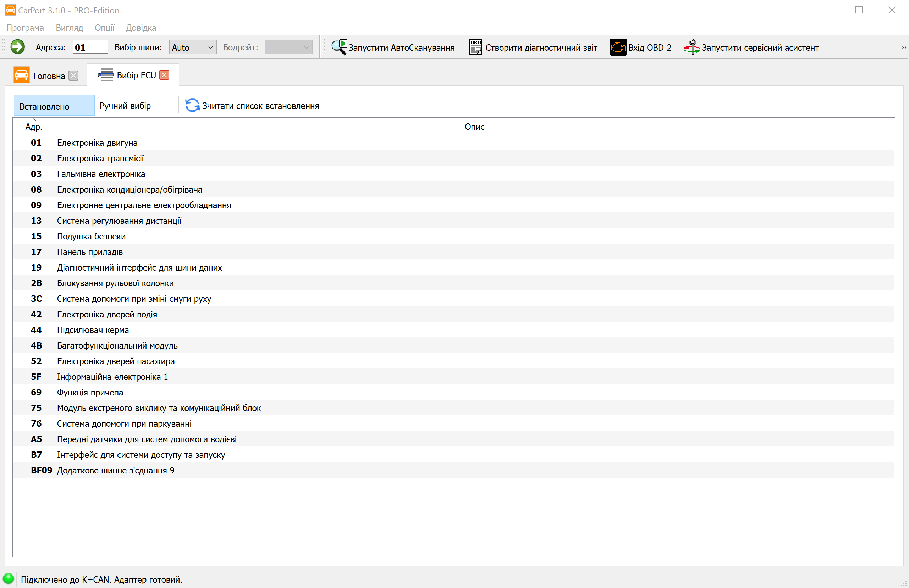909x588 pixels.
Task: Sort list by Адр. column header
Action: pyautogui.click(x=34, y=127)
